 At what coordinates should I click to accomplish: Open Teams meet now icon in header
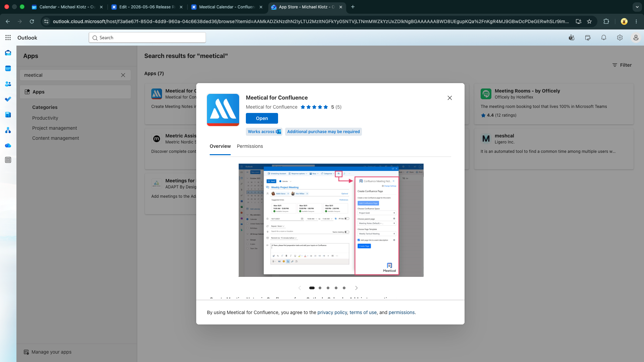pyautogui.click(x=572, y=38)
